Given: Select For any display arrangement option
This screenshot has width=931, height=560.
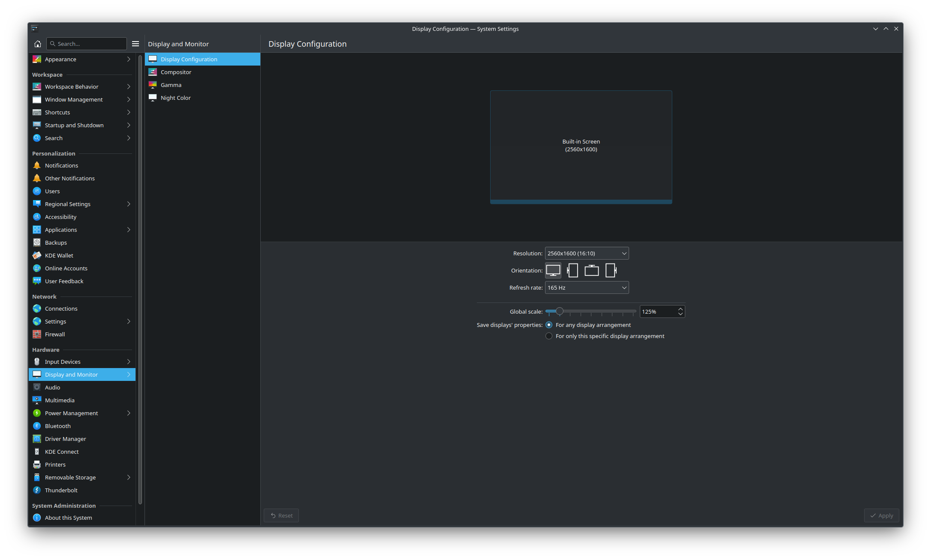Looking at the screenshot, I should point(549,325).
